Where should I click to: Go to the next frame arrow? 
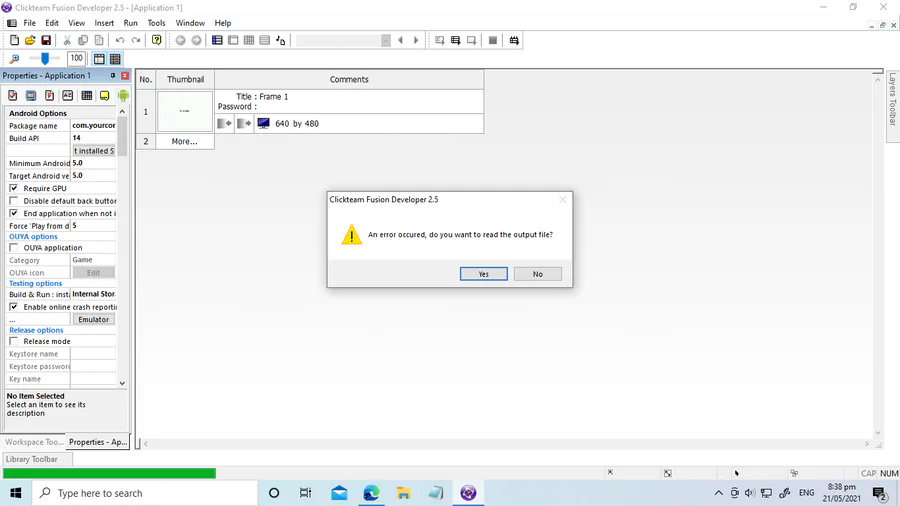[416, 40]
